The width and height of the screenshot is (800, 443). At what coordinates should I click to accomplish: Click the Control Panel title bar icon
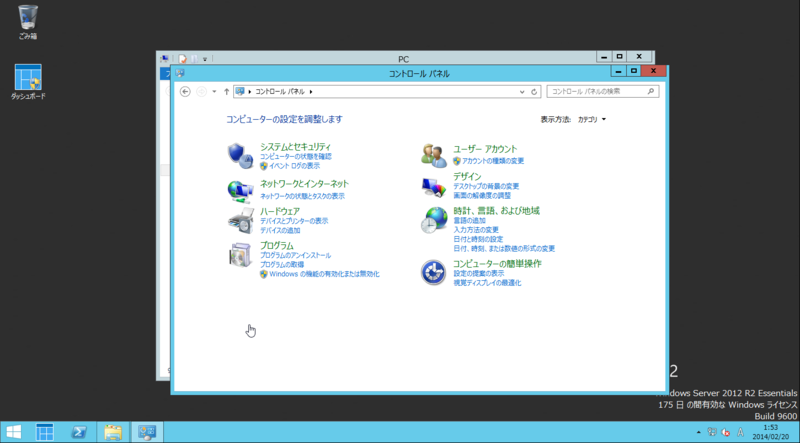coord(180,73)
